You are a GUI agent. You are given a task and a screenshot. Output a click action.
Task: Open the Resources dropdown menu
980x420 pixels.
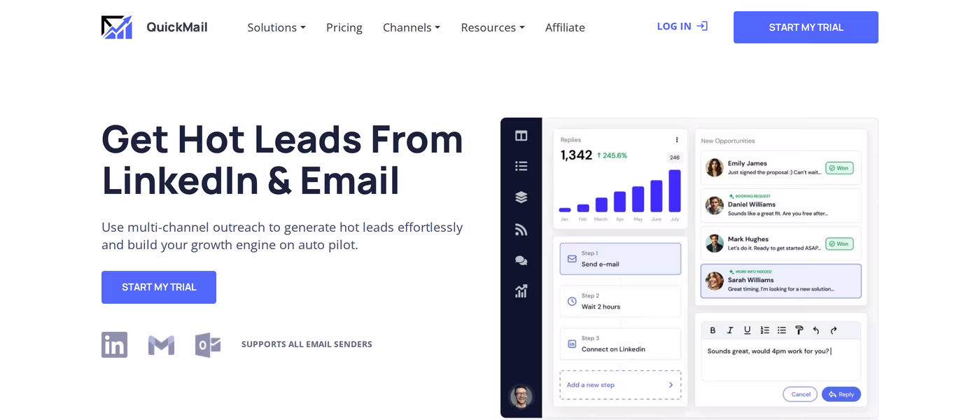(x=493, y=27)
